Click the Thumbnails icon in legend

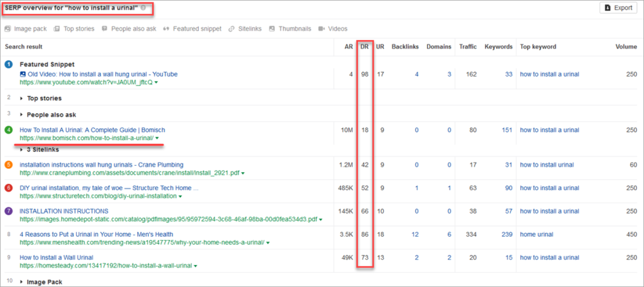[x=272, y=29]
